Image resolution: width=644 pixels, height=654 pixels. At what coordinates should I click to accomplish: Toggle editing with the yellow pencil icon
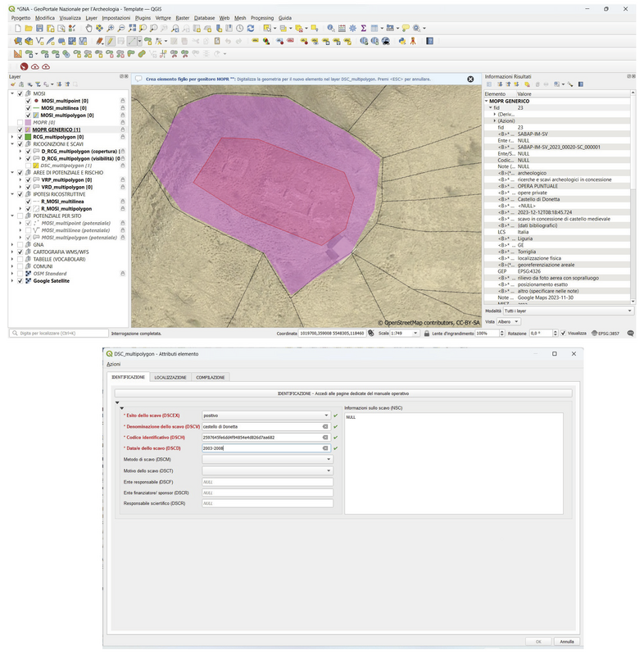(x=110, y=41)
